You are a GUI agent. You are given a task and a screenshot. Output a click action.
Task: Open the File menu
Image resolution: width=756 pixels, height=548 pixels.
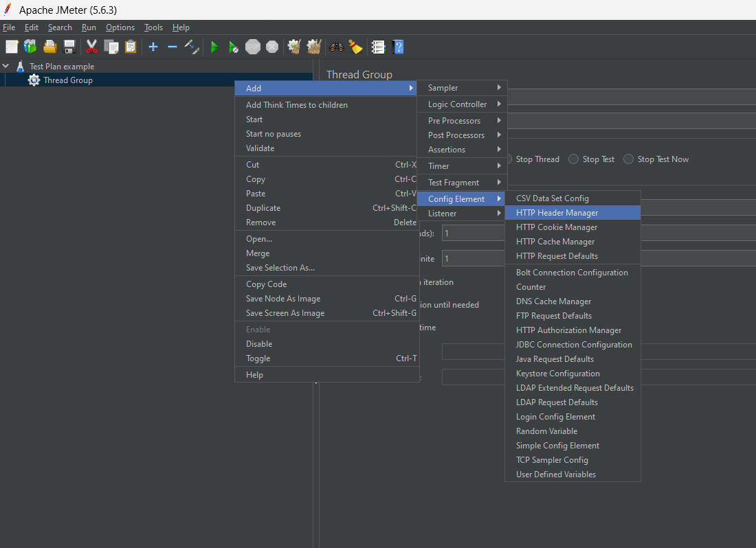coord(9,27)
